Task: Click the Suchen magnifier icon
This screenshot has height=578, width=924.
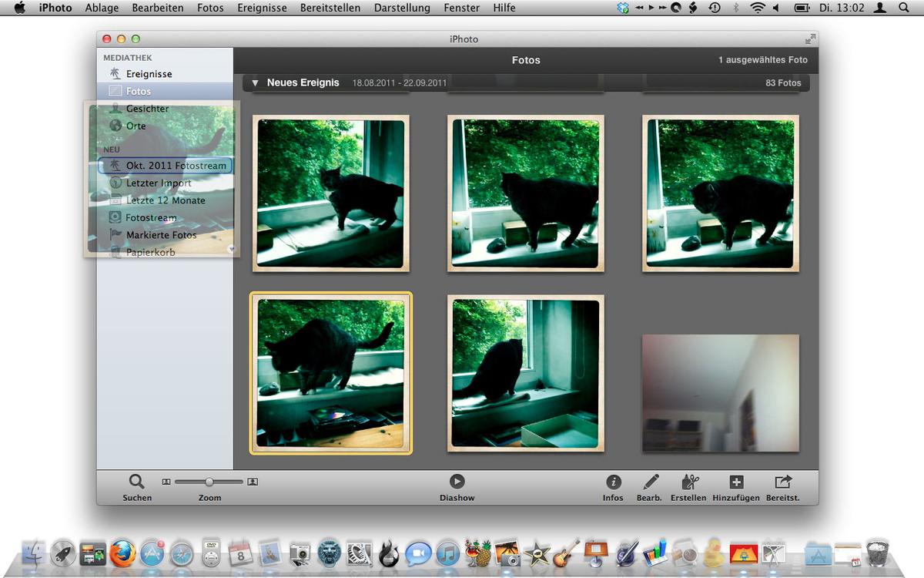Action: pos(136,482)
